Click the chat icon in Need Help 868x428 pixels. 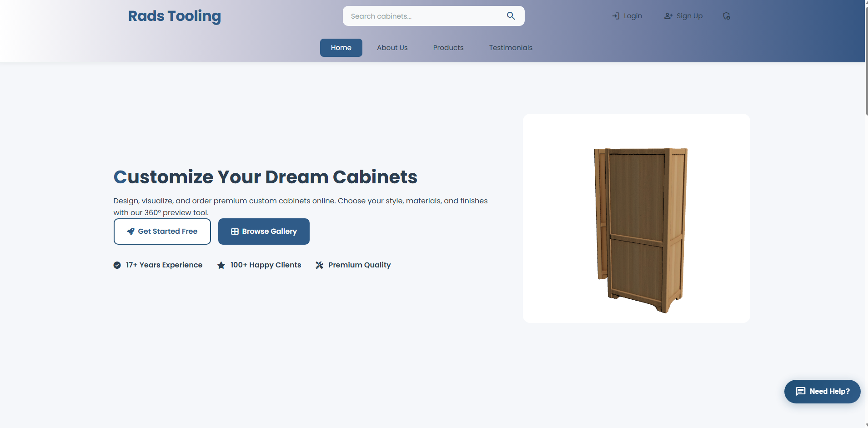pos(801,391)
